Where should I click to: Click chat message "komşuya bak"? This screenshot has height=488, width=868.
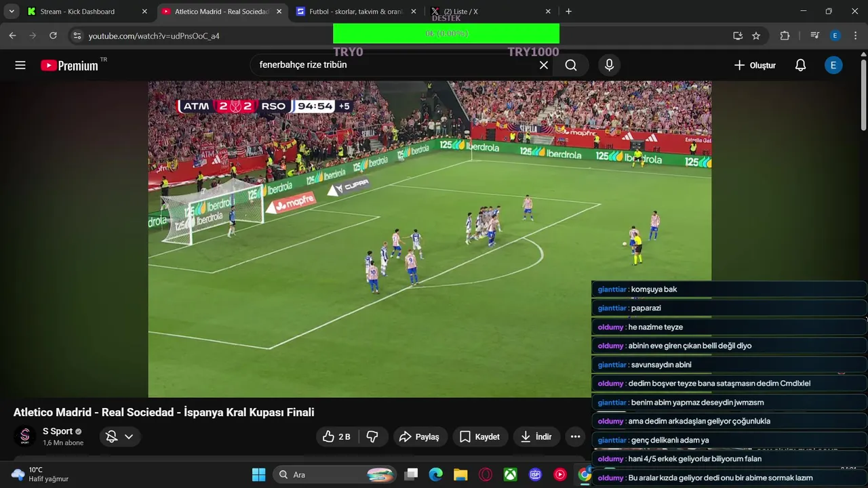(x=654, y=289)
